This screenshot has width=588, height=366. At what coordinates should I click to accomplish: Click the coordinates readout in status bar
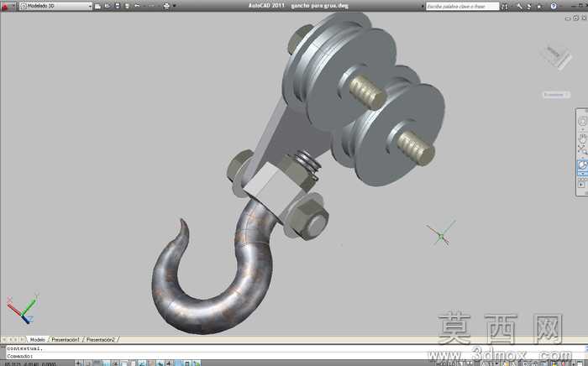(x=31, y=363)
